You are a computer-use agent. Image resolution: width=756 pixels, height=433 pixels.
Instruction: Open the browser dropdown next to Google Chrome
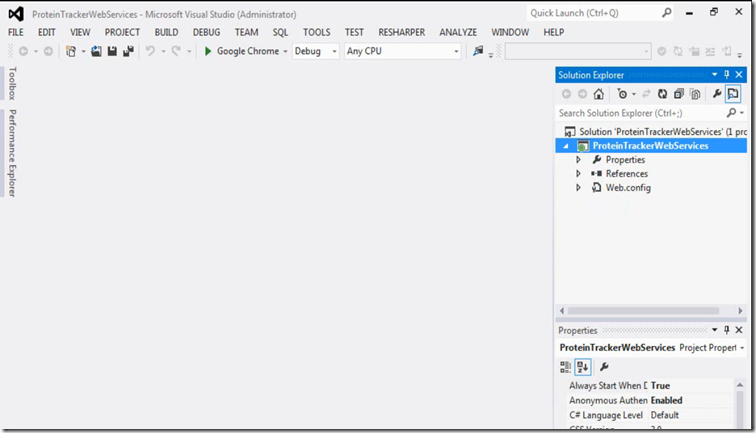[x=285, y=51]
